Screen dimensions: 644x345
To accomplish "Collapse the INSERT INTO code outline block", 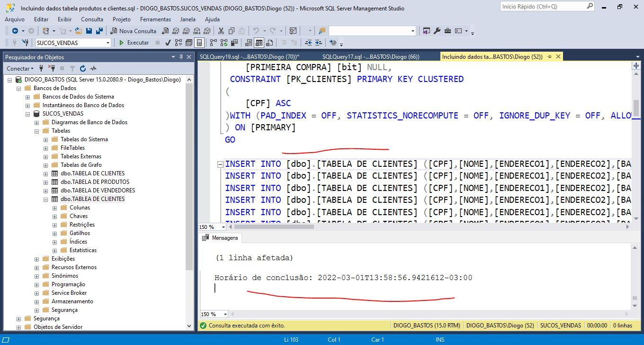I will (220, 164).
